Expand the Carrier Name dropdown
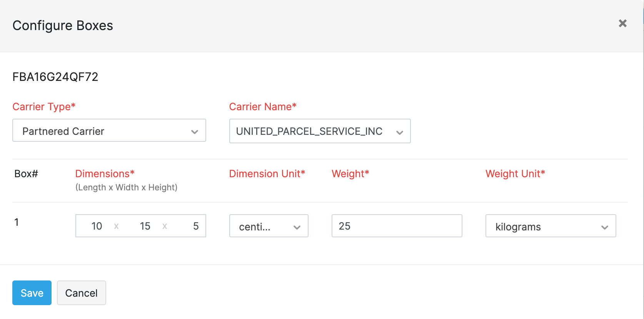 click(x=320, y=131)
